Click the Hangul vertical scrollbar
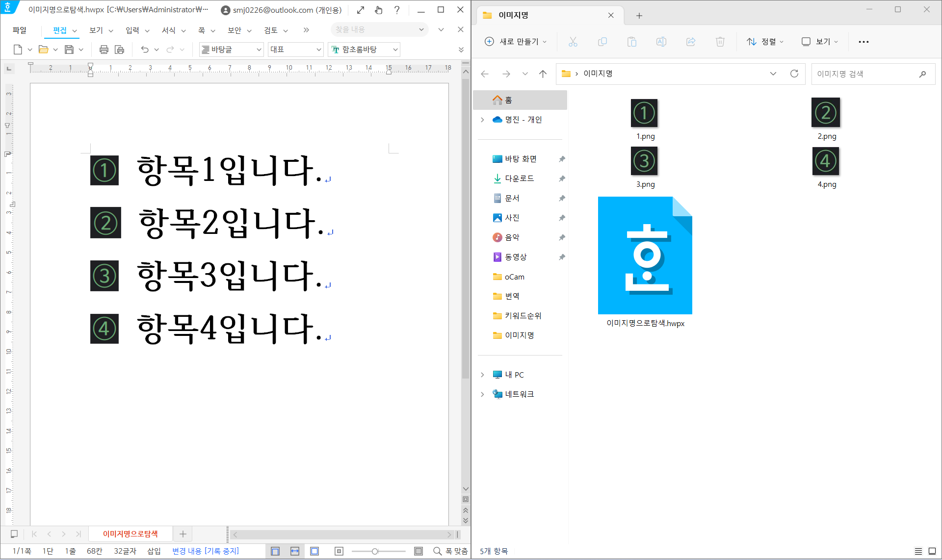The image size is (942, 560). click(x=466, y=229)
